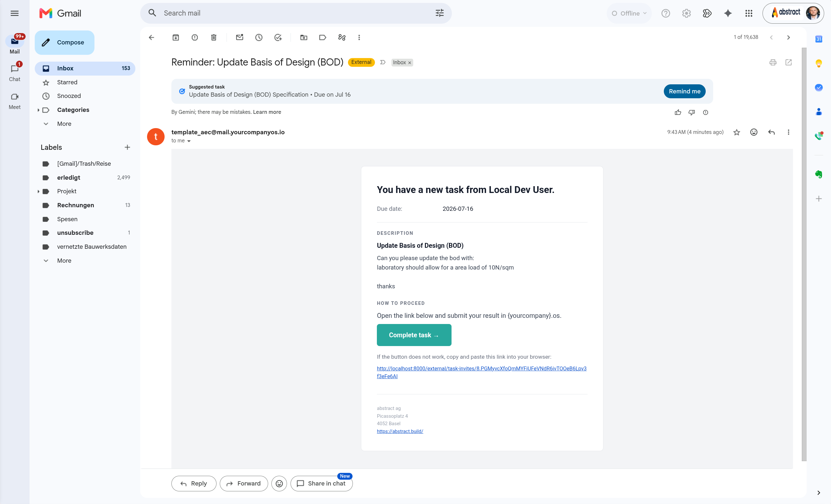
Task: Click the Complete task button
Action: pyautogui.click(x=414, y=335)
